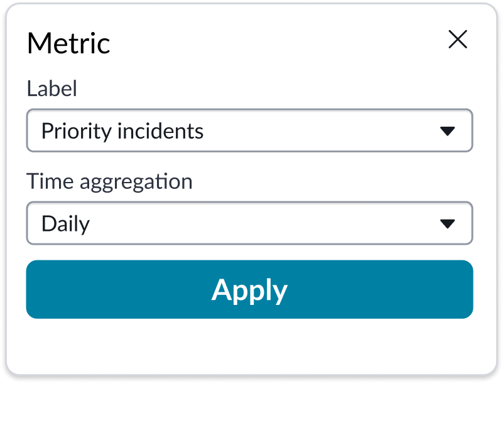Click the Metric dialog title

click(x=68, y=43)
